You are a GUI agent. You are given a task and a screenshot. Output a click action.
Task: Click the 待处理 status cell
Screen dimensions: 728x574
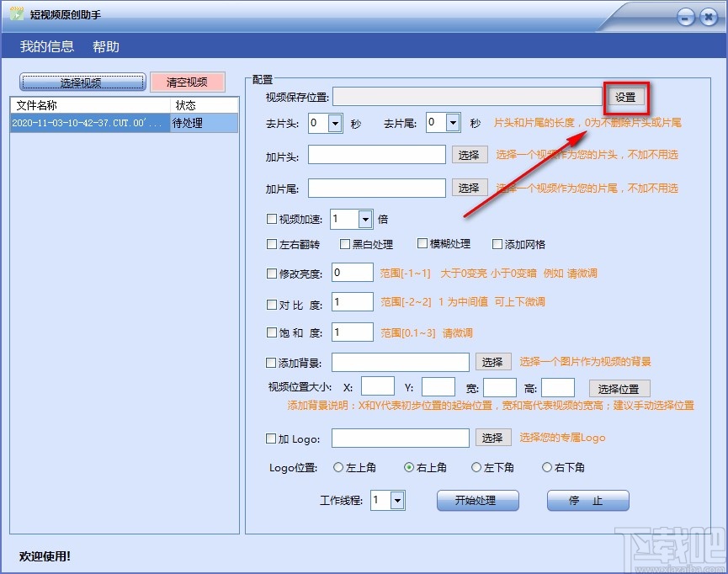(205, 123)
